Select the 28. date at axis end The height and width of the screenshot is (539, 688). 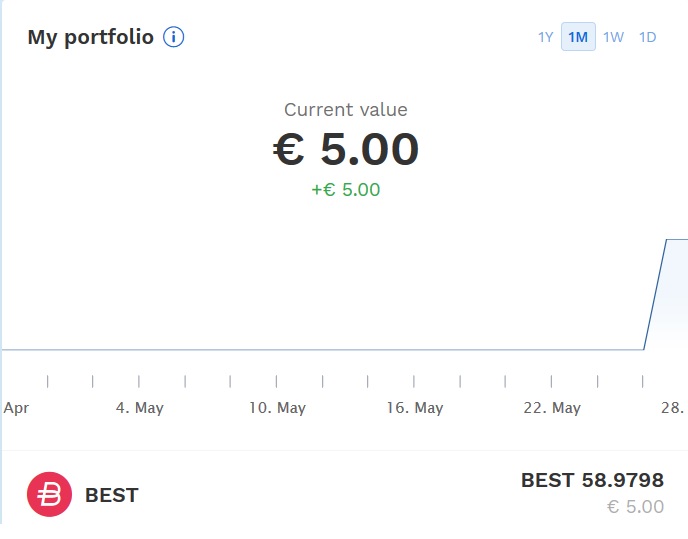[673, 408]
